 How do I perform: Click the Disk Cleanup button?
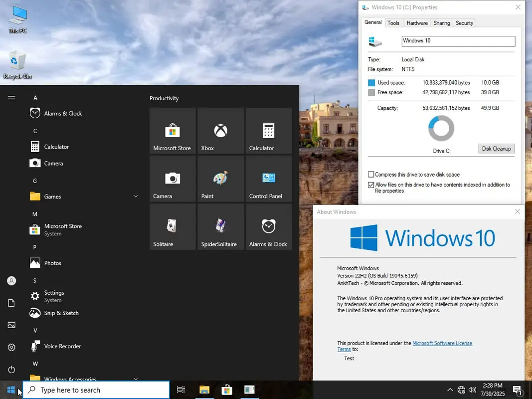coord(496,149)
